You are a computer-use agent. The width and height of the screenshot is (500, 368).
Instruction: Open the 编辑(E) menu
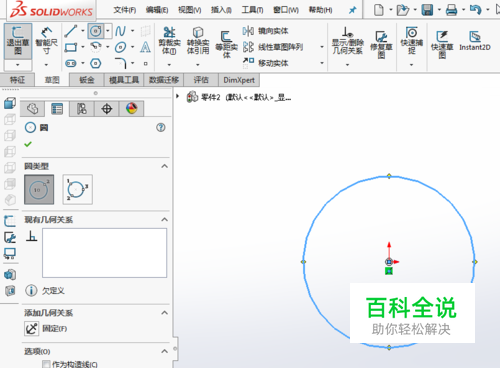(x=157, y=10)
